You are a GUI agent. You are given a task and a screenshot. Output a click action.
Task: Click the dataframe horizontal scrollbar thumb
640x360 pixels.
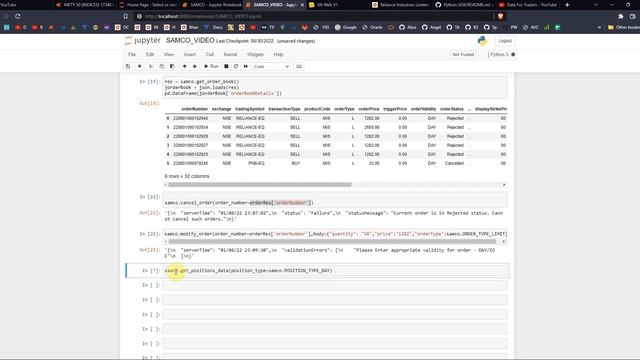(260, 185)
